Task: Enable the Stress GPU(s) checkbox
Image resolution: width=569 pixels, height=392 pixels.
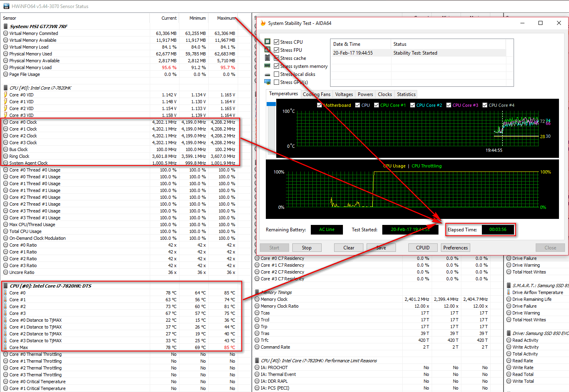Action: point(276,82)
